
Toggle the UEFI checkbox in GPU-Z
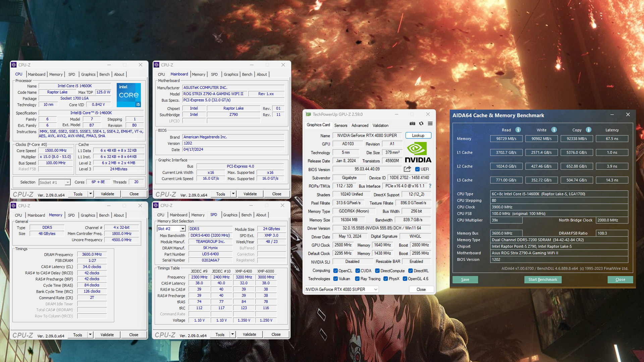tap(417, 169)
